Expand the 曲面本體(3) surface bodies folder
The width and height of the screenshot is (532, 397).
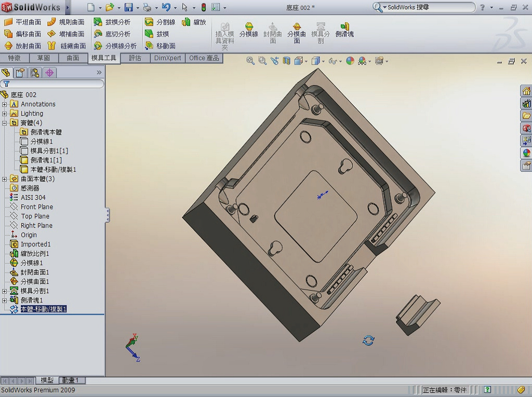(x=4, y=179)
